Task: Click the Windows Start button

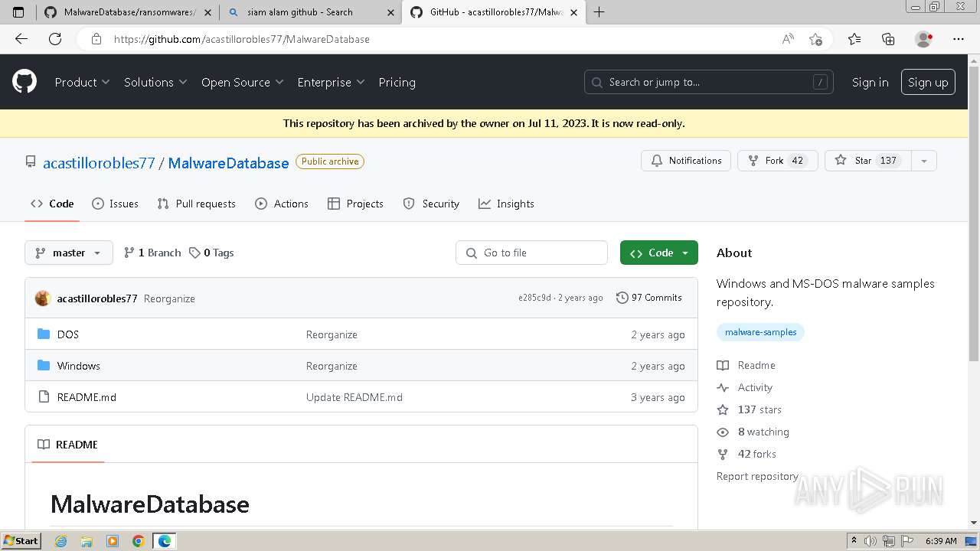Action: pyautogui.click(x=21, y=540)
